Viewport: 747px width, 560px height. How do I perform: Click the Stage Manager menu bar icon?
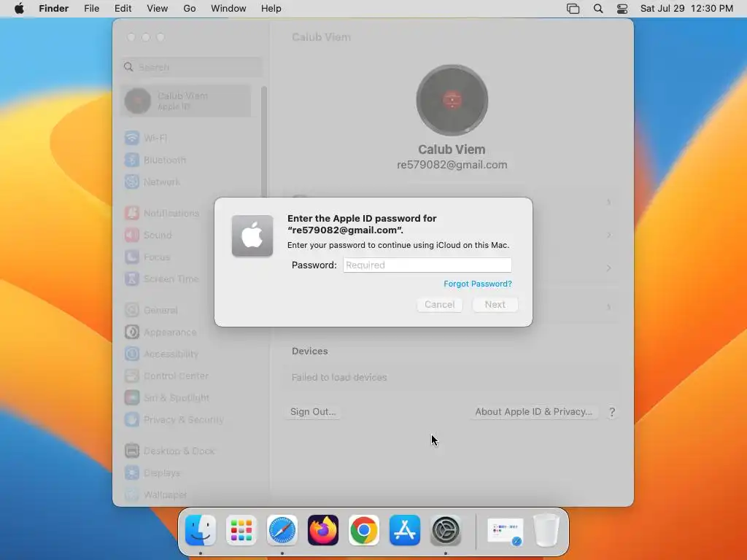[573, 9]
